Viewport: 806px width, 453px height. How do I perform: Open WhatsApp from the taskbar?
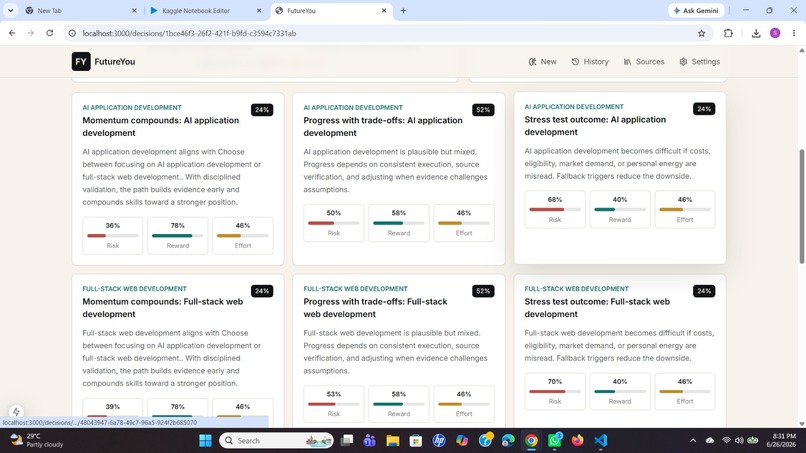[554, 441]
